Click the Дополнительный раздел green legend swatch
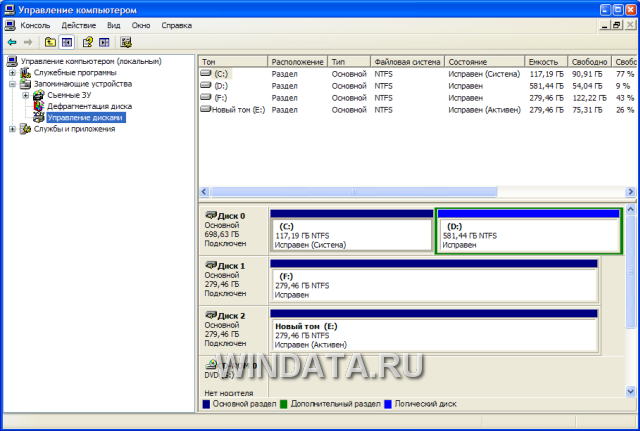Image resolution: width=640 pixels, height=431 pixels. (284, 404)
